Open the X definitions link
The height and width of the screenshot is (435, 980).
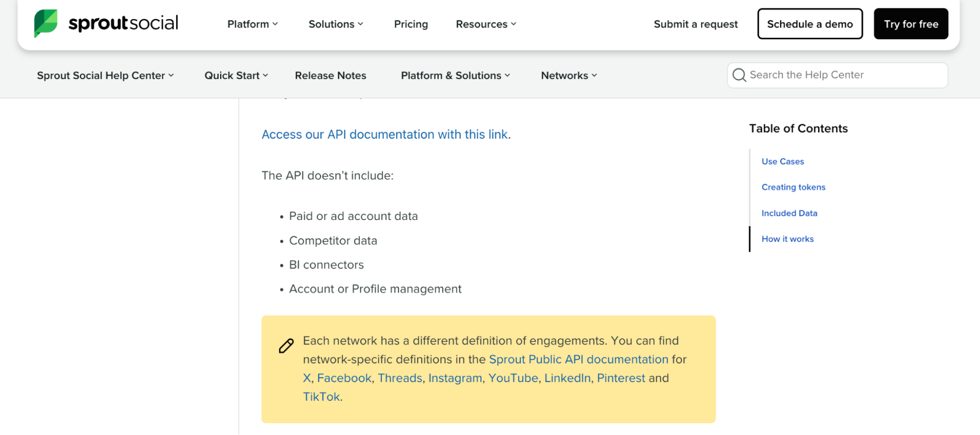(307, 378)
